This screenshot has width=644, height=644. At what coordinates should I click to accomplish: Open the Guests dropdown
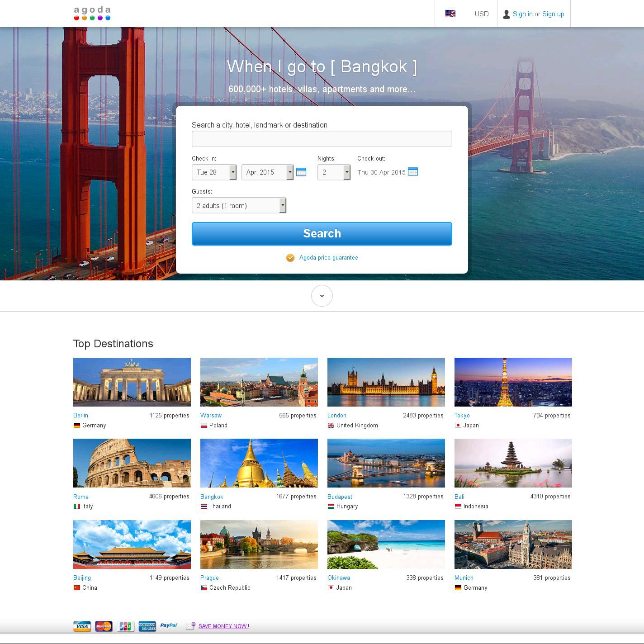(239, 205)
